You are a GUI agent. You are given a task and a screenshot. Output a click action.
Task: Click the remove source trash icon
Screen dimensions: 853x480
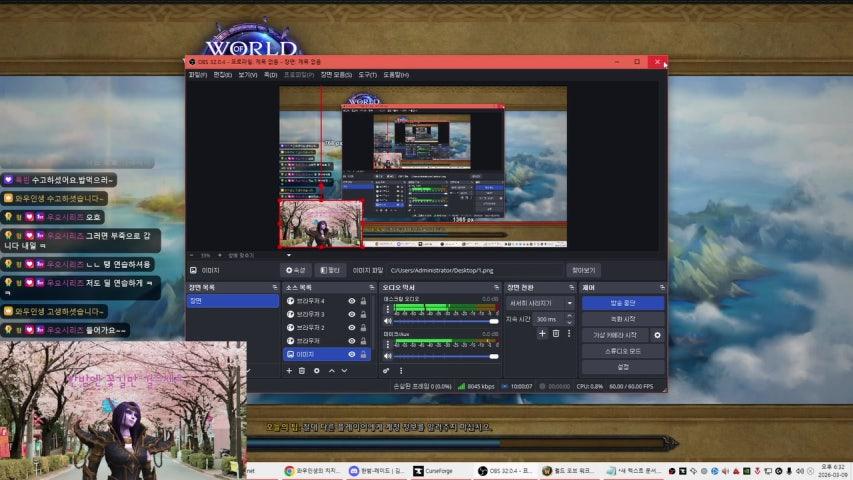point(302,370)
